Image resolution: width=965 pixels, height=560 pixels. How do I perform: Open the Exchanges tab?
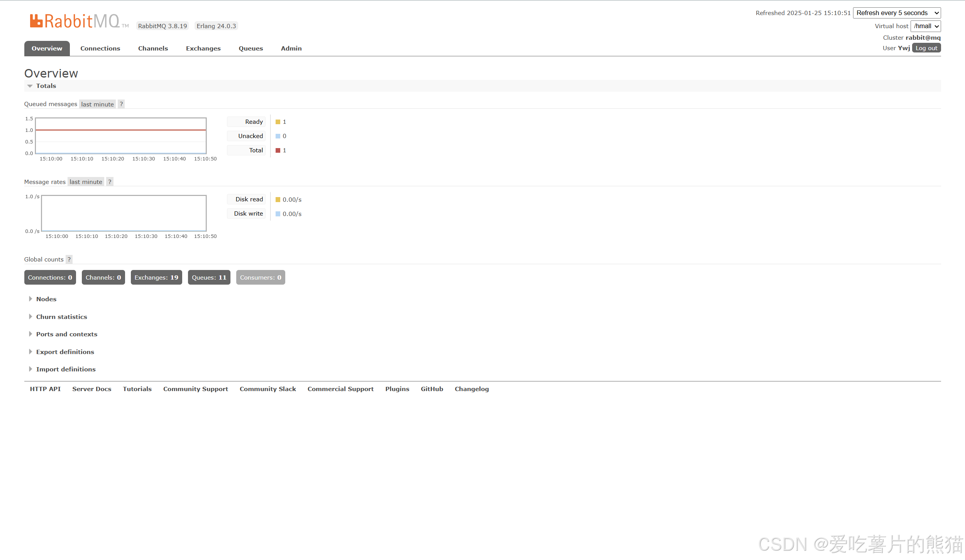coord(203,49)
